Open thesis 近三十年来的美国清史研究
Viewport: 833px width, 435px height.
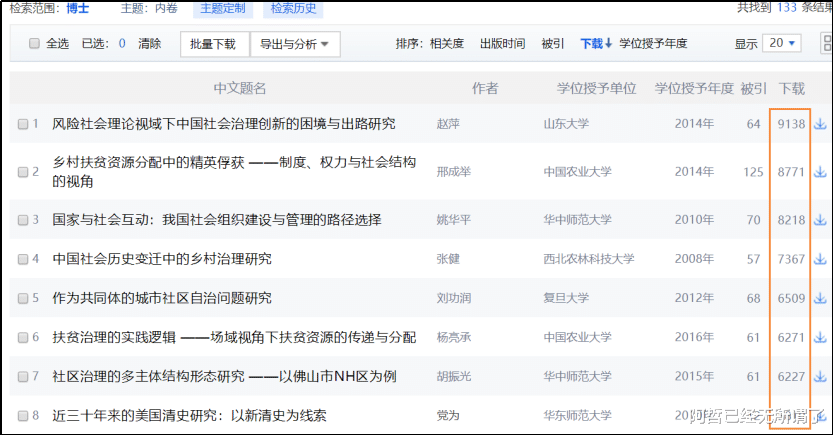coord(189,415)
